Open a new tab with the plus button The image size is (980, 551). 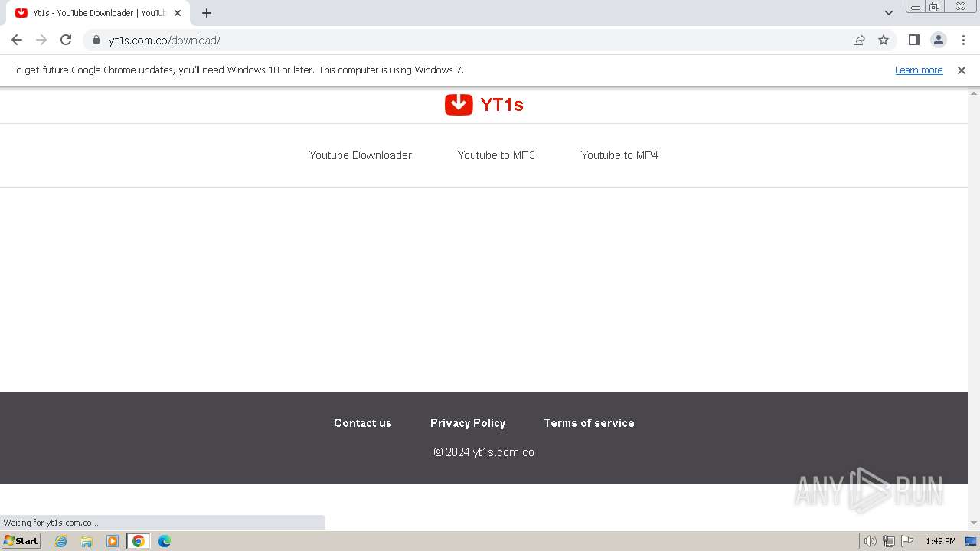(207, 13)
